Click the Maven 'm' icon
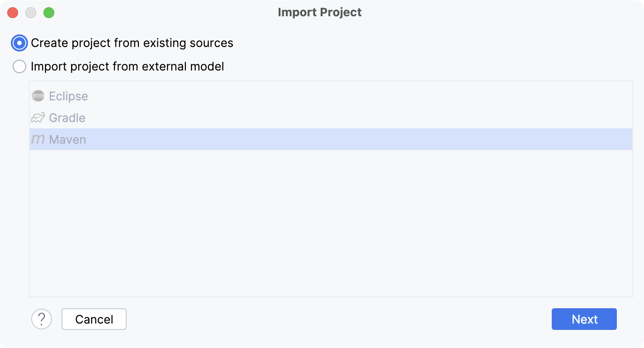The height and width of the screenshot is (348, 644). (x=38, y=140)
